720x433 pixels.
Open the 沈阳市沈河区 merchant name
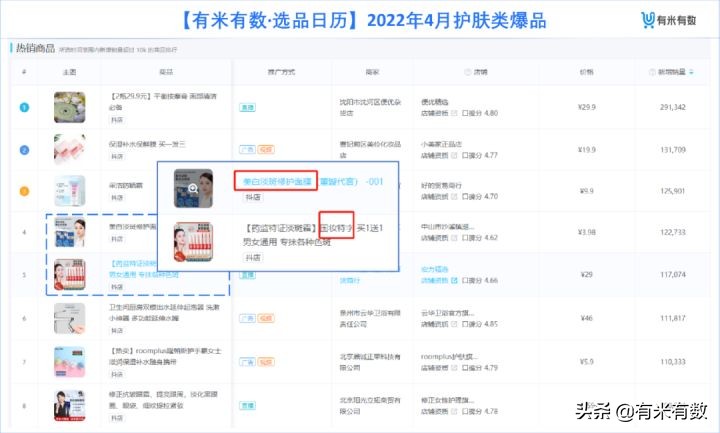click(370, 107)
